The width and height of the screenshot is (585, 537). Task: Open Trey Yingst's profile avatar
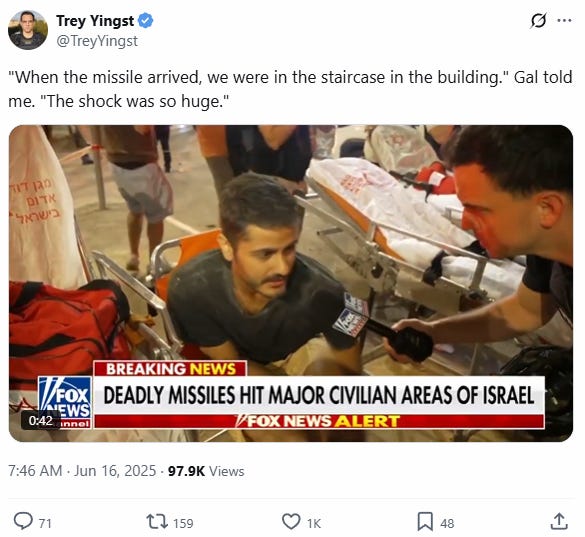coord(28,30)
